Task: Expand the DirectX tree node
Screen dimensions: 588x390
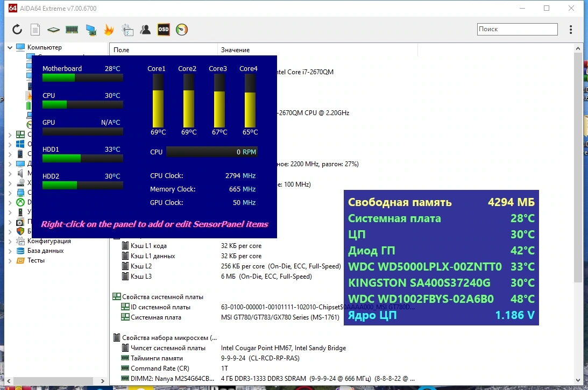Action: tap(10, 202)
